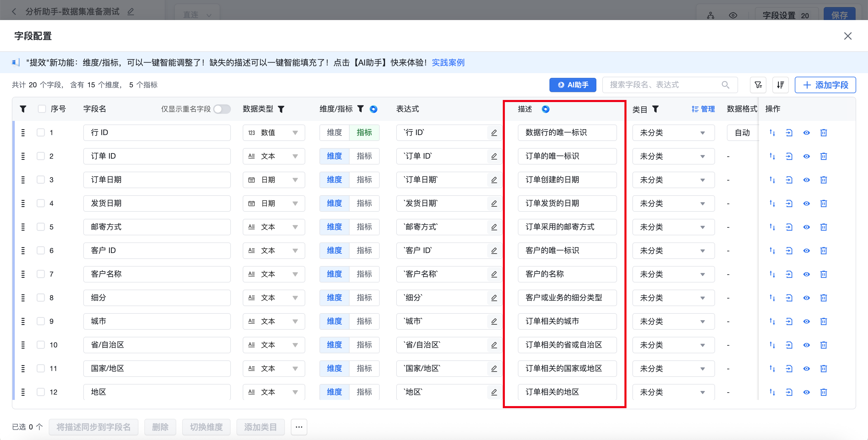Select 维度 for 客户 ID row

pos(334,250)
